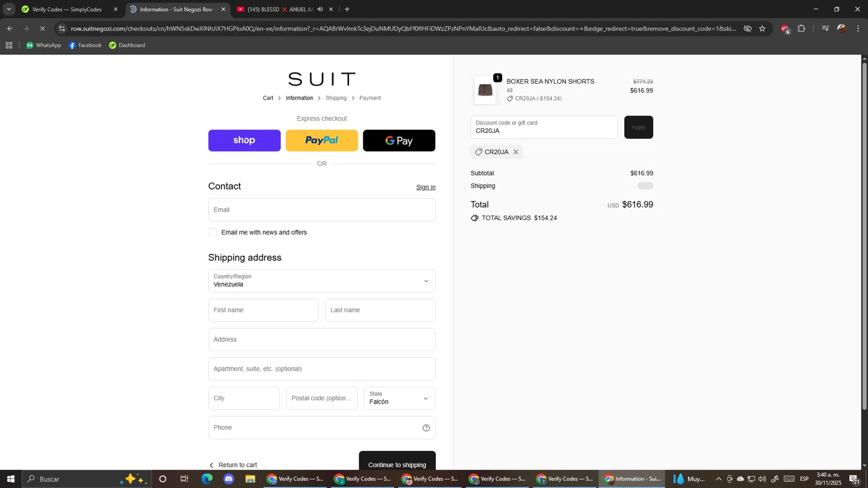This screenshot has width=868, height=488.
Task: Open the Dashboard bookmark
Action: point(127,45)
